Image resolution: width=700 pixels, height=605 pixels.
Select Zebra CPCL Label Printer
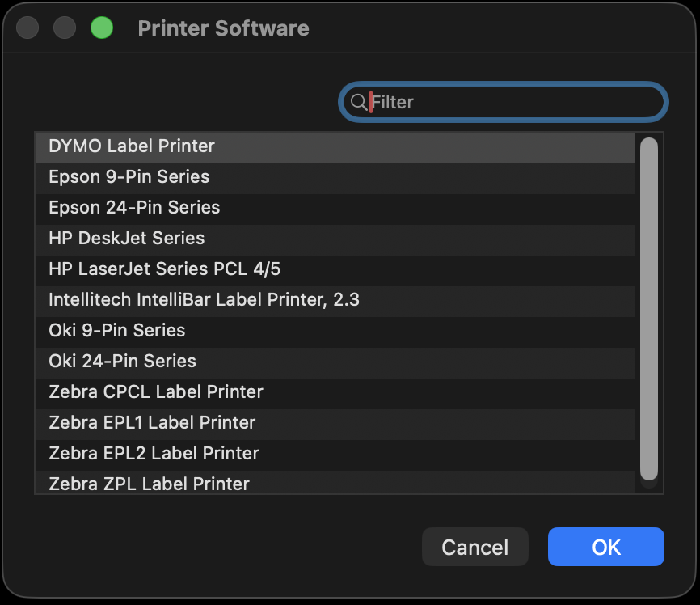[155, 392]
